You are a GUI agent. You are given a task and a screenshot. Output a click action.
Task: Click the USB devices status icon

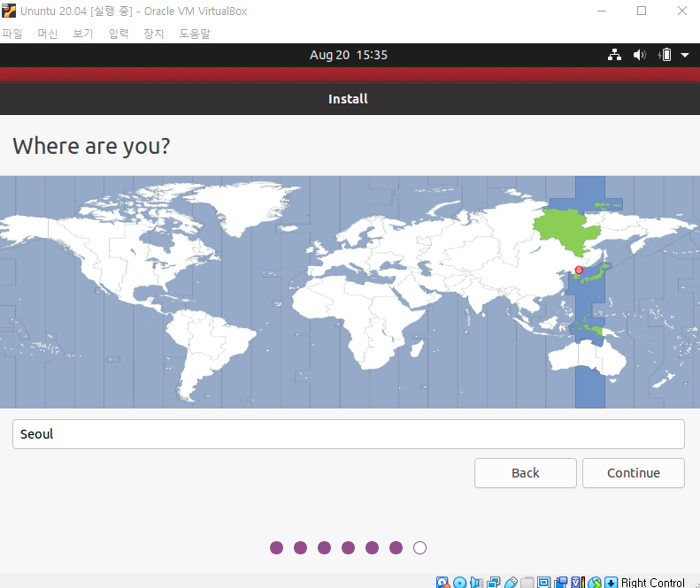(511, 582)
